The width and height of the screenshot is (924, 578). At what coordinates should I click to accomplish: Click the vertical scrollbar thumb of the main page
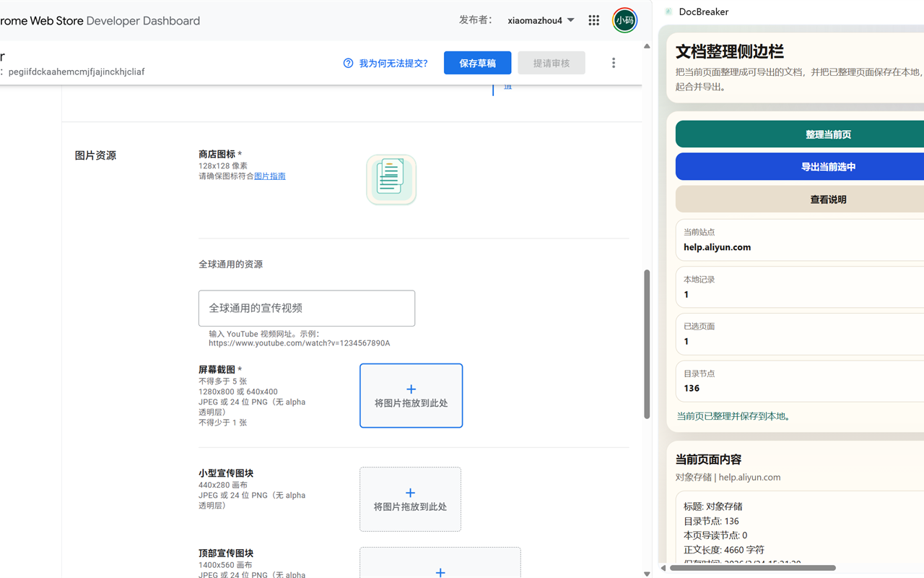(x=646, y=343)
